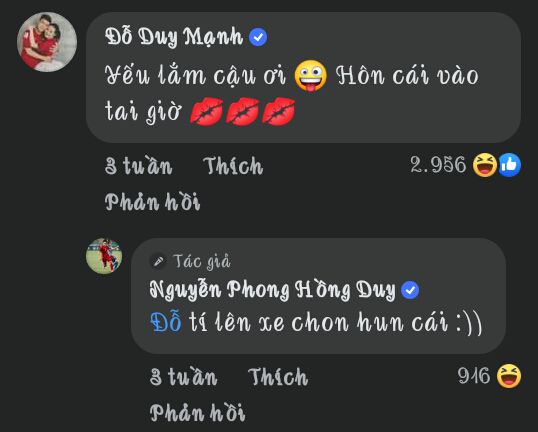
Task: Click verified badge next to Đỗ Duy Mạnh
Action: [258, 37]
